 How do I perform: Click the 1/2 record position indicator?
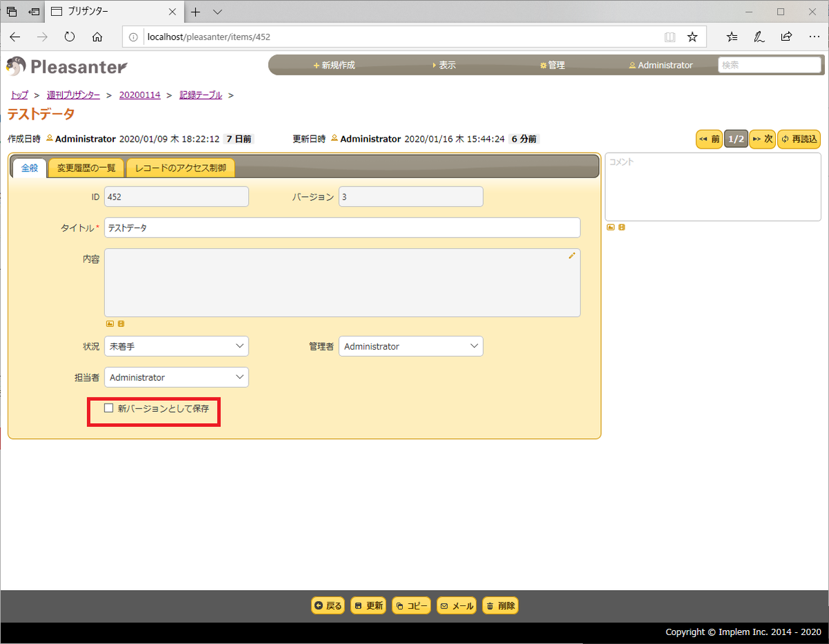point(736,139)
